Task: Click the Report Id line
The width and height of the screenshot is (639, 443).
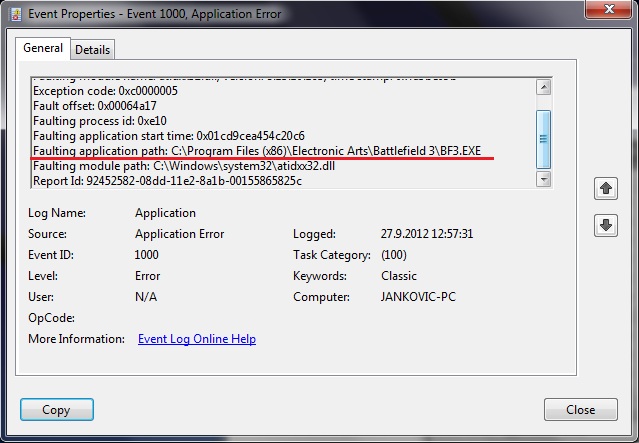Action: point(167,181)
